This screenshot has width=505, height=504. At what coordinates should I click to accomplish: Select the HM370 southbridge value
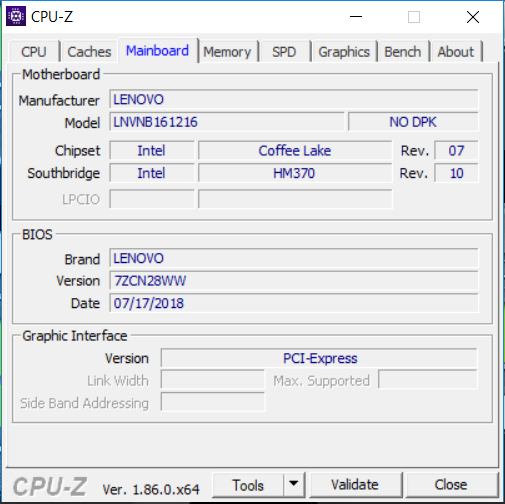click(x=295, y=173)
